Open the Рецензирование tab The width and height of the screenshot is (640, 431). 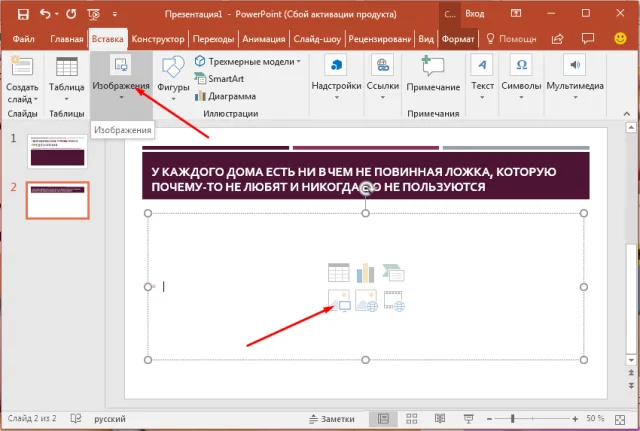[x=380, y=39]
